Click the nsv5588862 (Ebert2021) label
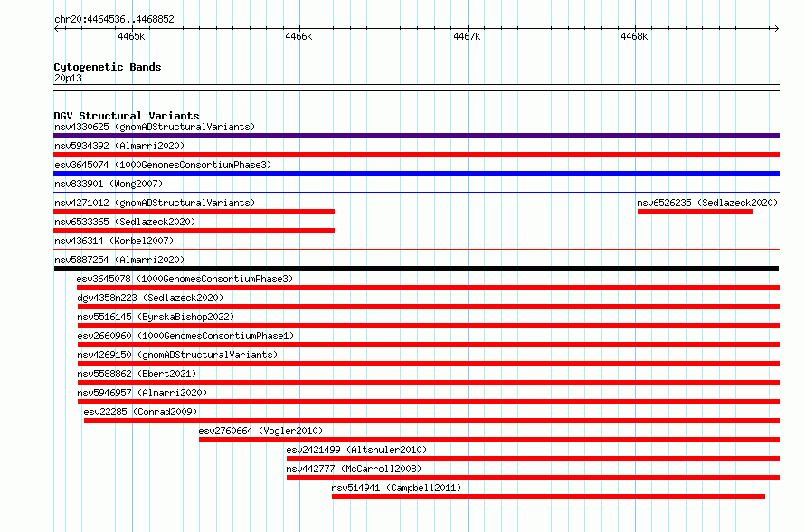This screenshot has height=532, width=805. tap(137, 374)
